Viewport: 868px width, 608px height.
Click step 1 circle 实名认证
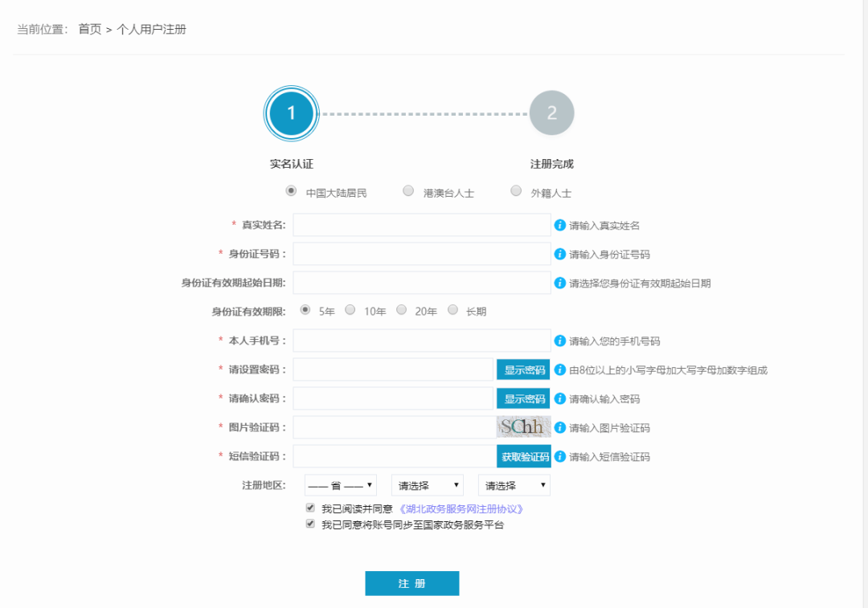coord(291,113)
